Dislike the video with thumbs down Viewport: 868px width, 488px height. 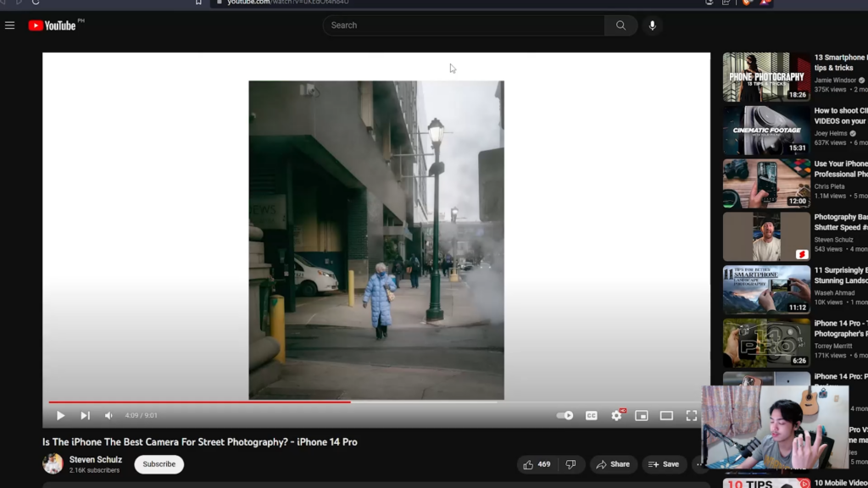570,464
